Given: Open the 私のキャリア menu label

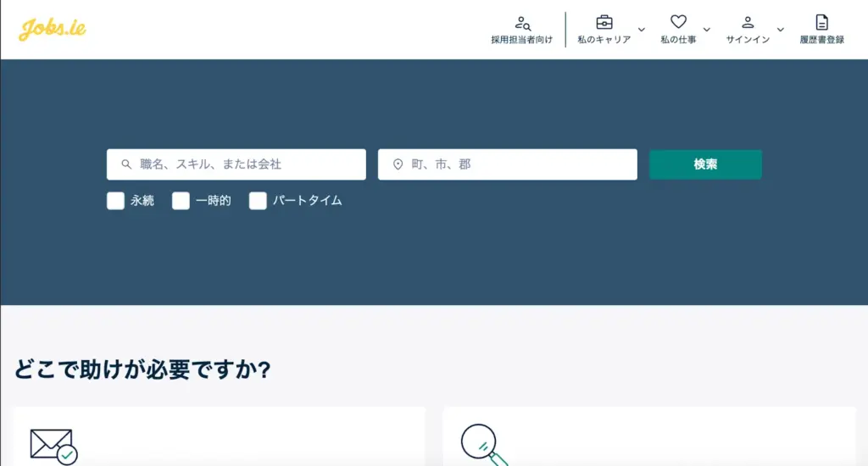Looking at the screenshot, I should 604,40.
